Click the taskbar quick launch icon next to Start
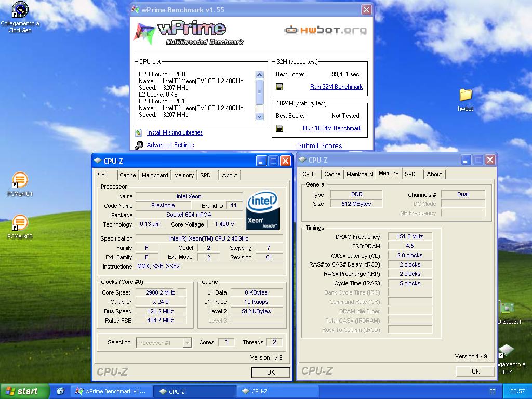532x399 pixels. [x=60, y=391]
